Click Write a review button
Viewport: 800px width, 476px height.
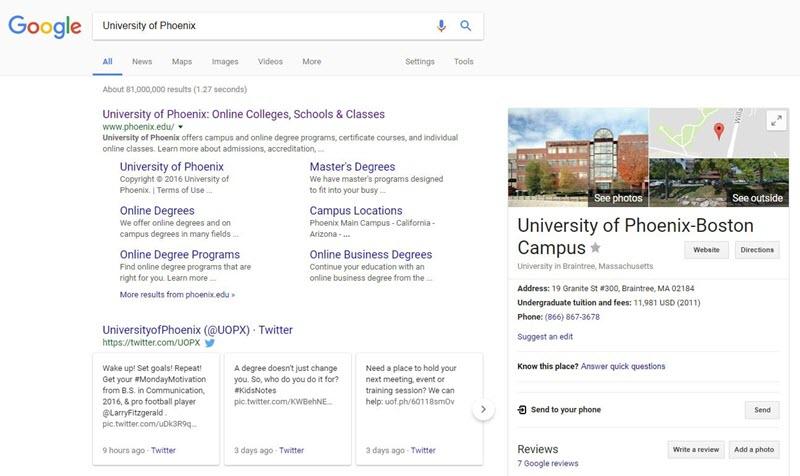tap(695, 449)
